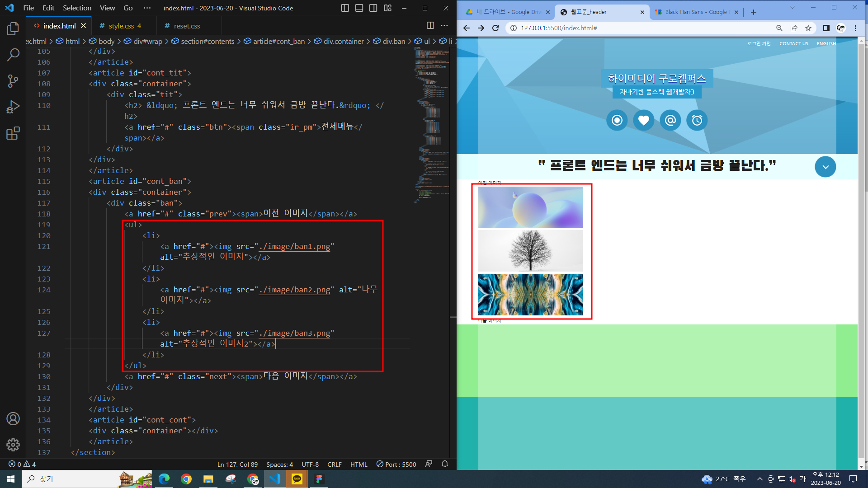This screenshot has width=868, height=488.
Task: Toggle the Panel layout button
Action: click(359, 8)
